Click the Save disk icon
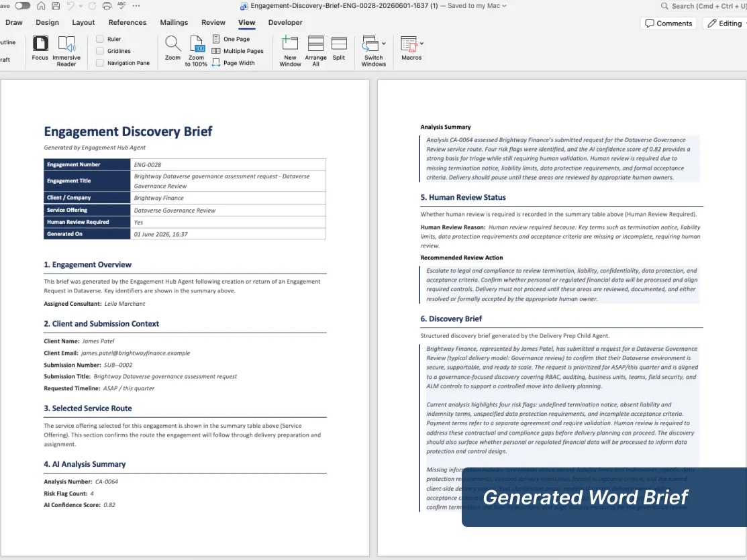Image resolution: width=747 pixels, height=560 pixels. point(56,6)
